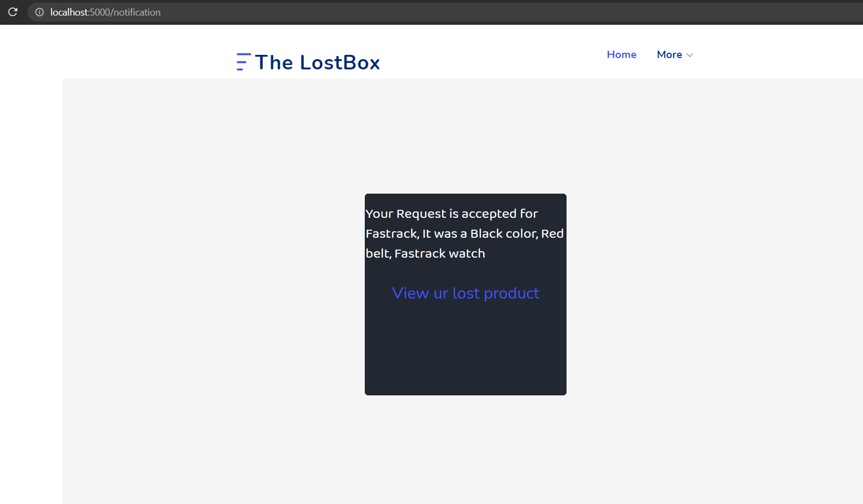Go to the Home page
863x504 pixels.
(621, 54)
